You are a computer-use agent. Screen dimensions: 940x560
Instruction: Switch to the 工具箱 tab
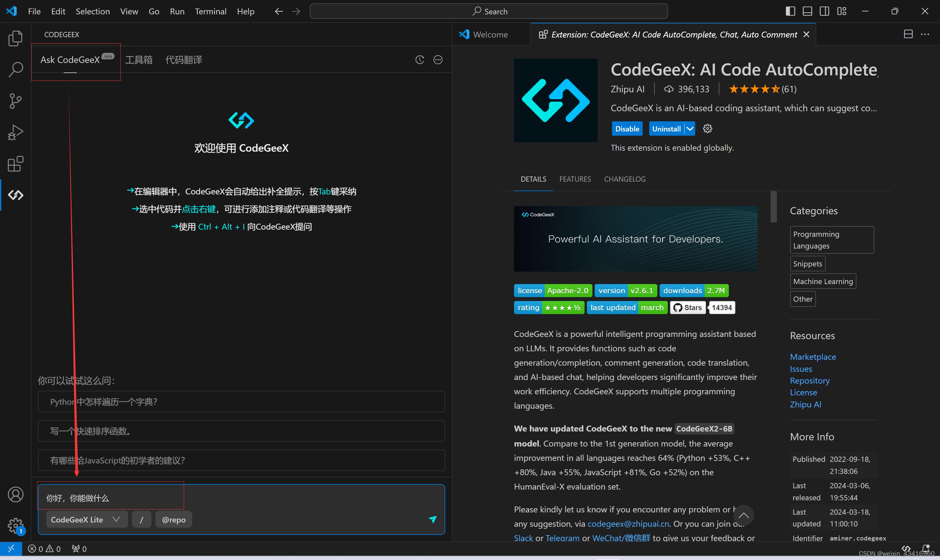coord(139,60)
